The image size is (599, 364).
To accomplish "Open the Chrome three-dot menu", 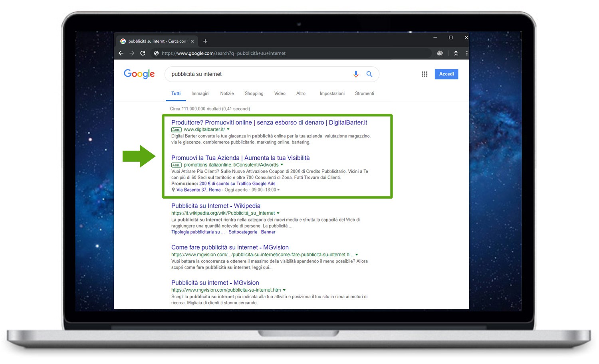I will [466, 53].
